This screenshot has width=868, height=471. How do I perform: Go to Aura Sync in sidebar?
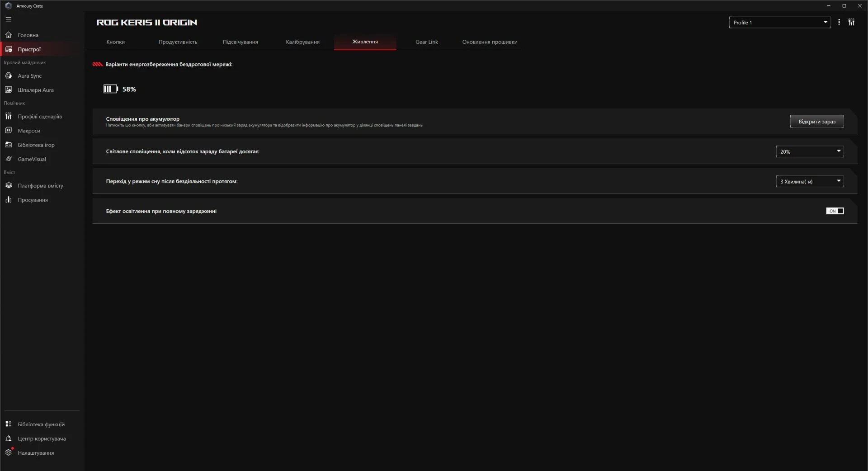[30, 76]
